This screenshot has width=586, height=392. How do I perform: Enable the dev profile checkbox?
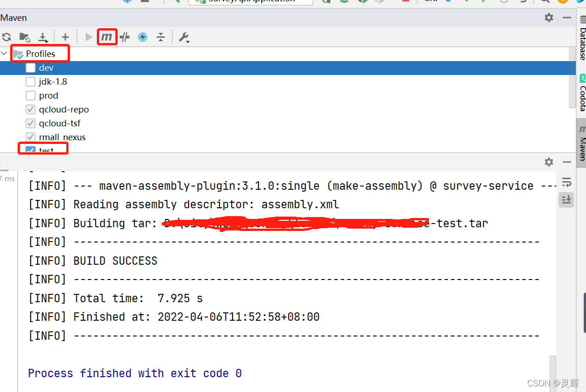pos(31,68)
